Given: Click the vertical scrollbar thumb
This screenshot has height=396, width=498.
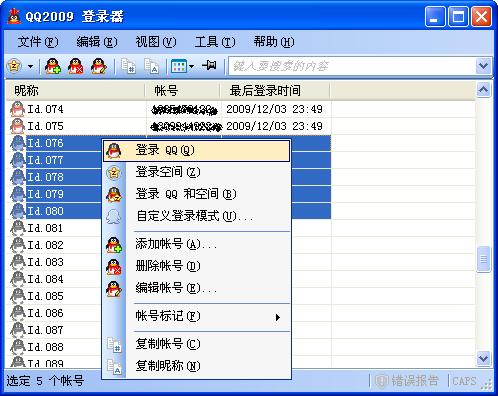Looking at the screenshot, I should pos(483,259).
